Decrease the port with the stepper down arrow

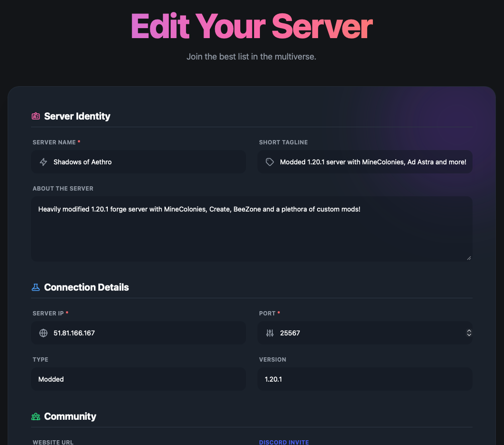(469, 335)
